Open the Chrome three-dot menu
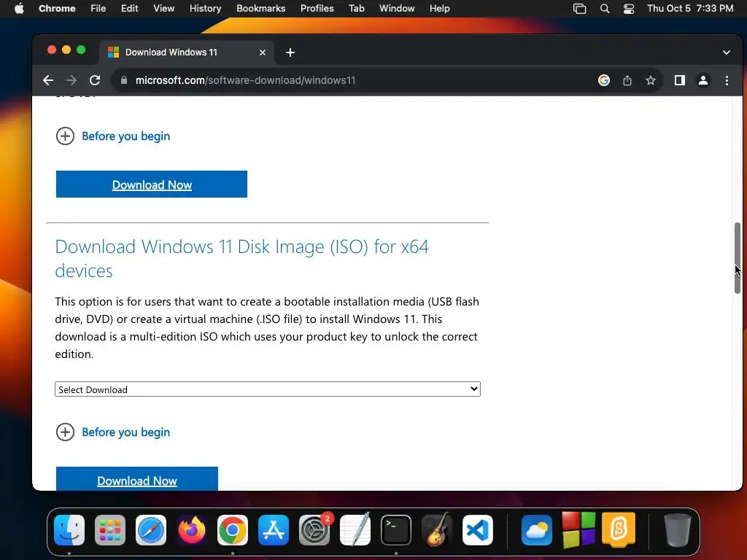 (727, 80)
